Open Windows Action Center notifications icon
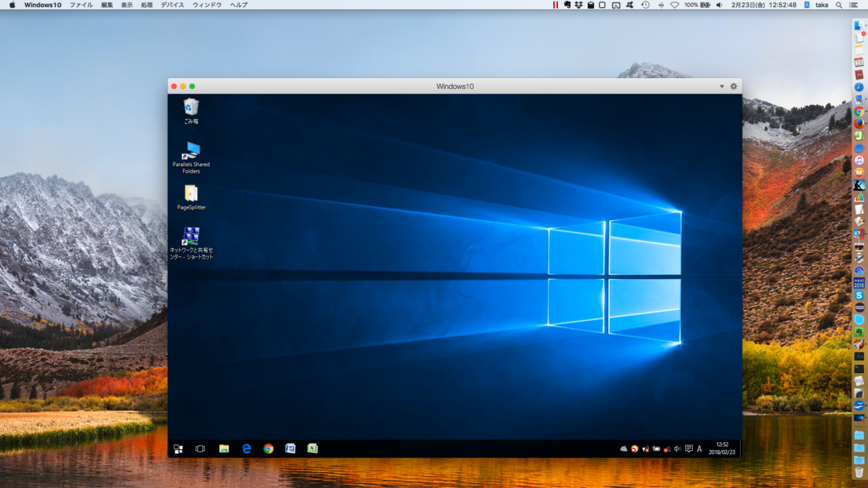Viewport: 868px width, 488px height. pyautogui.click(x=689, y=449)
